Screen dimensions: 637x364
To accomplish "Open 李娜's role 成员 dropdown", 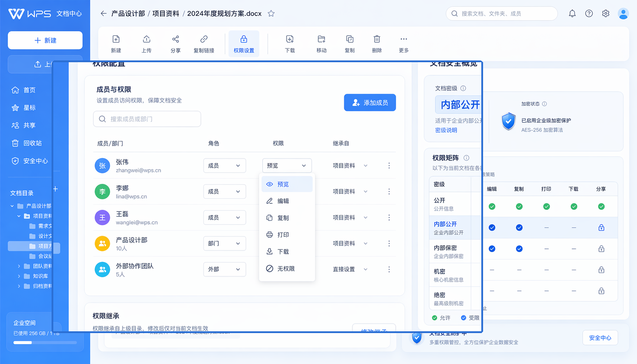I will tap(225, 192).
